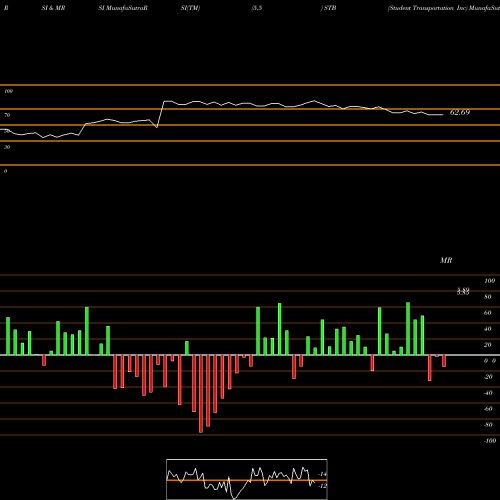Click the '0 0' zero-line label on the MR axis
This screenshot has height=500, width=500.
[x=490, y=361]
